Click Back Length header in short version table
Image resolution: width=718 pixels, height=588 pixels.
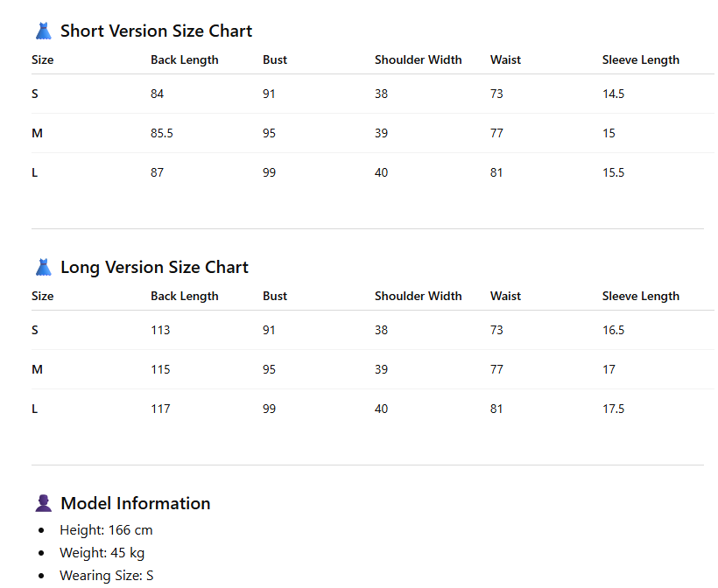(185, 60)
